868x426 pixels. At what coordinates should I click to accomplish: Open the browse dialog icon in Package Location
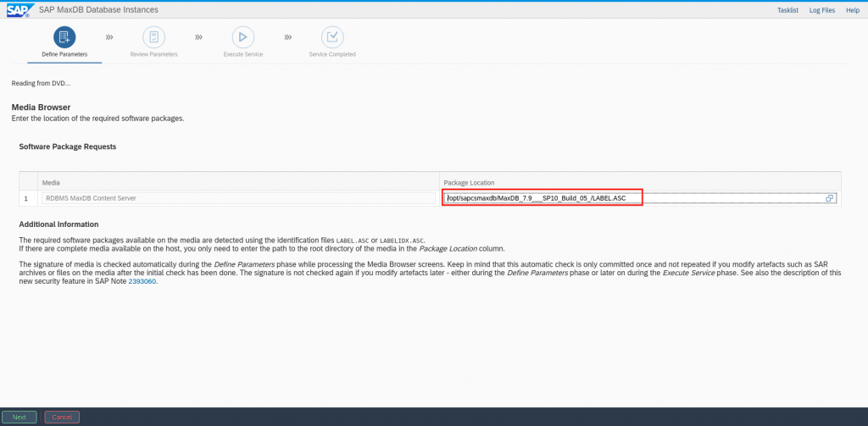click(x=830, y=198)
